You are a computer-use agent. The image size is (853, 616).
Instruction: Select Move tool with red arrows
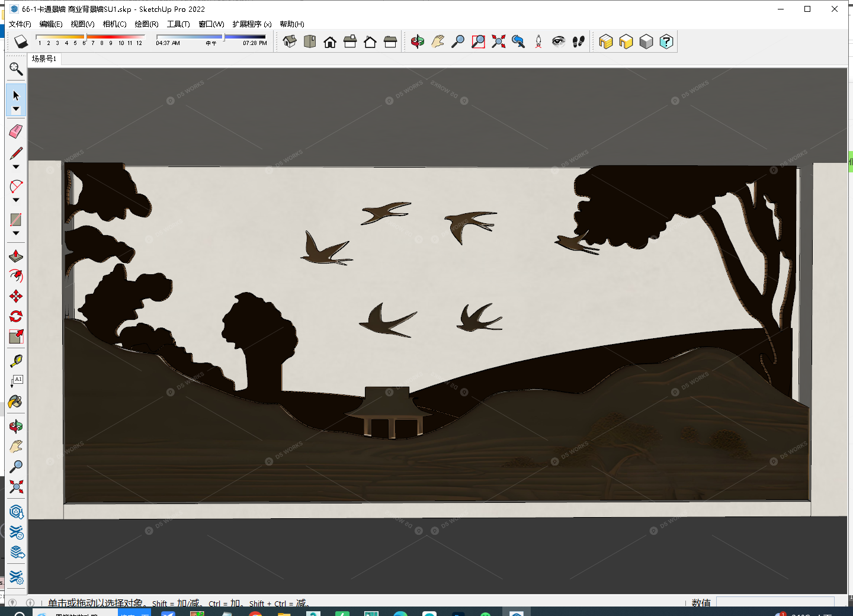(16, 296)
